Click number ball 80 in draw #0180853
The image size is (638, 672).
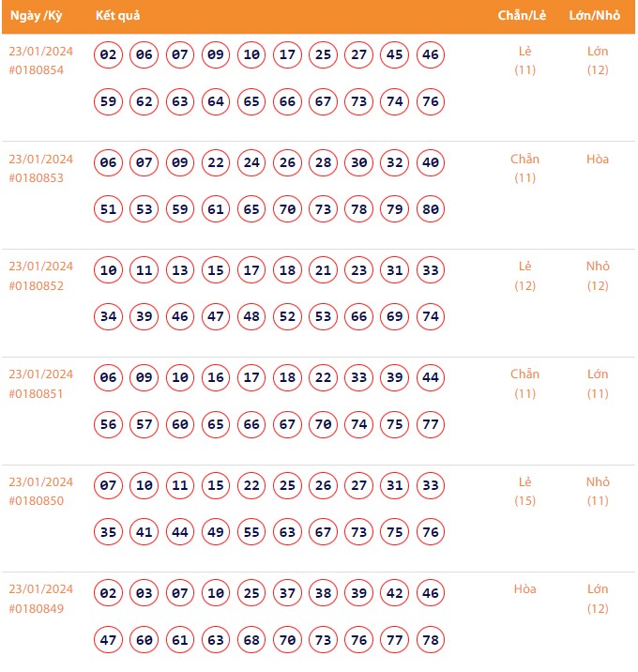point(431,209)
